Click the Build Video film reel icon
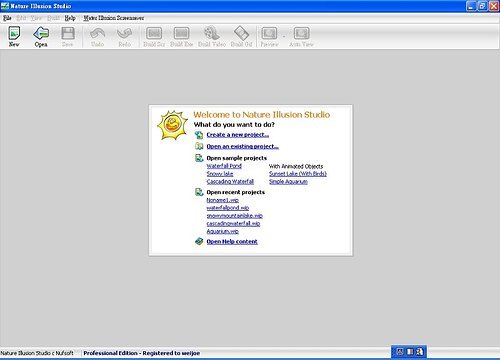500x360 pixels. click(x=212, y=33)
